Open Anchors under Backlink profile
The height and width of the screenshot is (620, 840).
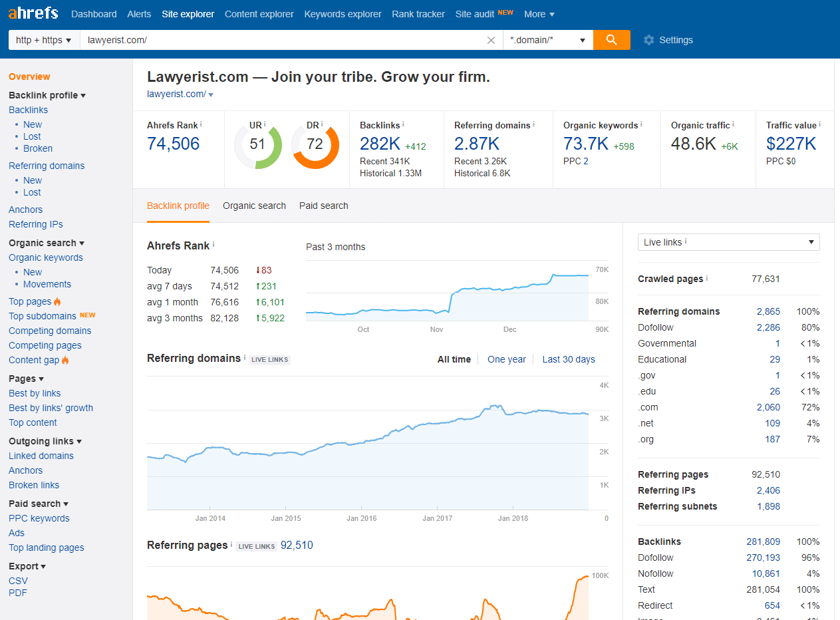pos(25,210)
